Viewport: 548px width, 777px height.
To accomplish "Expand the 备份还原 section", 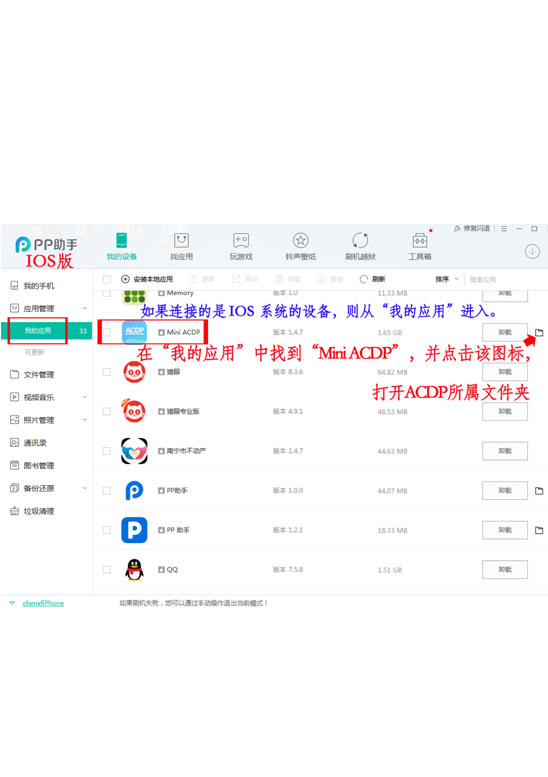I will tap(85, 488).
